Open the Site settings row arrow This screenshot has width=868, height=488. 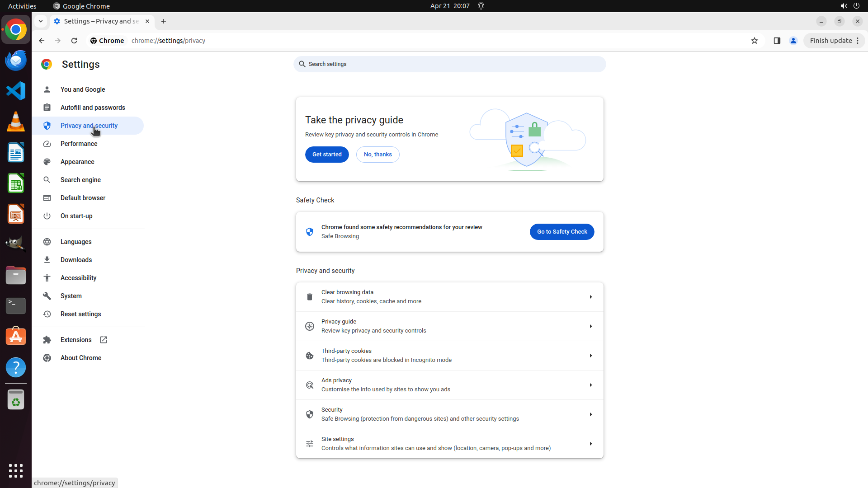(590, 444)
